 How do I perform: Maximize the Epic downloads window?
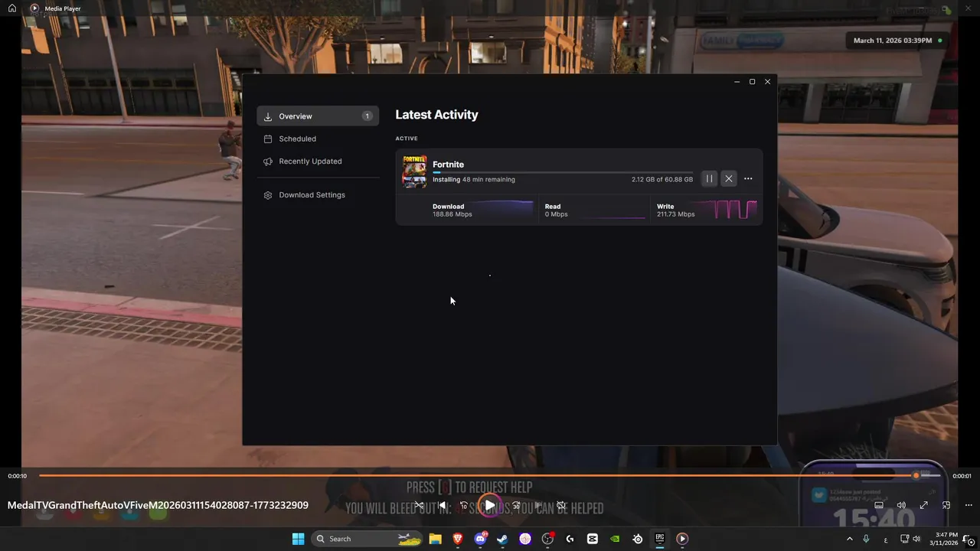[x=752, y=82]
